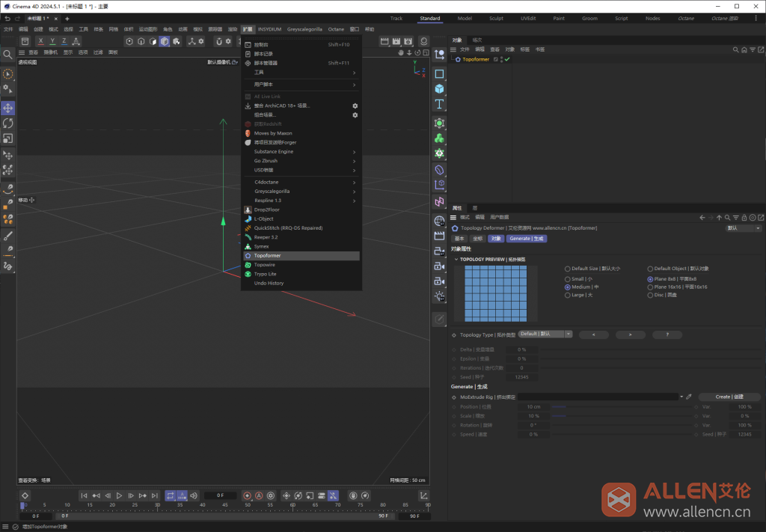Select the Medium size radio button
The image size is (766, 532).
pos(567,287)
